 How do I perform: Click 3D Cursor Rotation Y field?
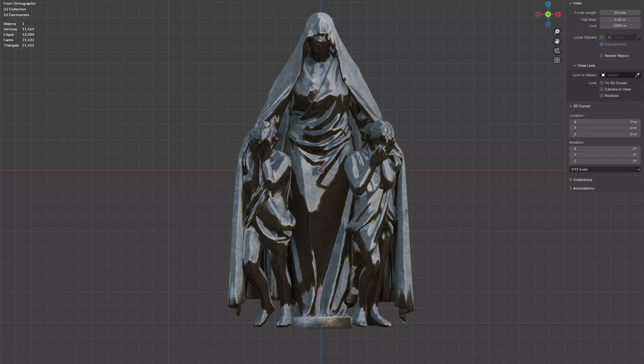(x=605, y=155)
